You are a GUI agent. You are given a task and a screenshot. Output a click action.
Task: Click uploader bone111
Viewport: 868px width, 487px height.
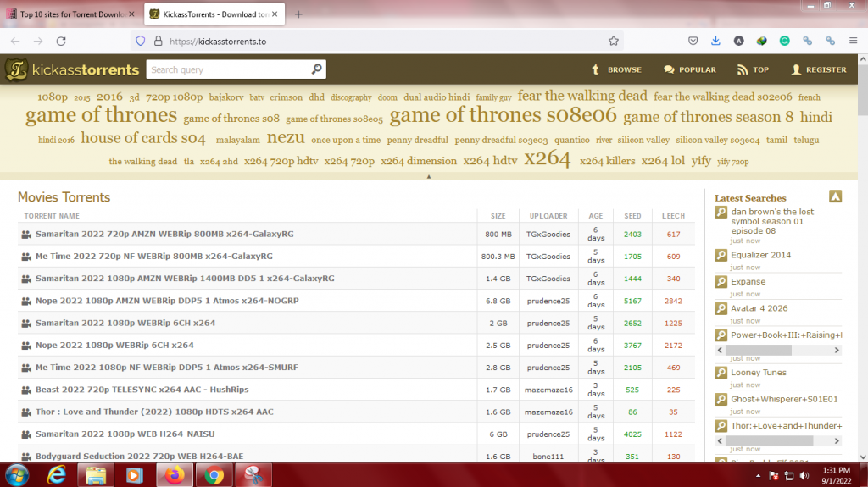(x=548, y=457)
